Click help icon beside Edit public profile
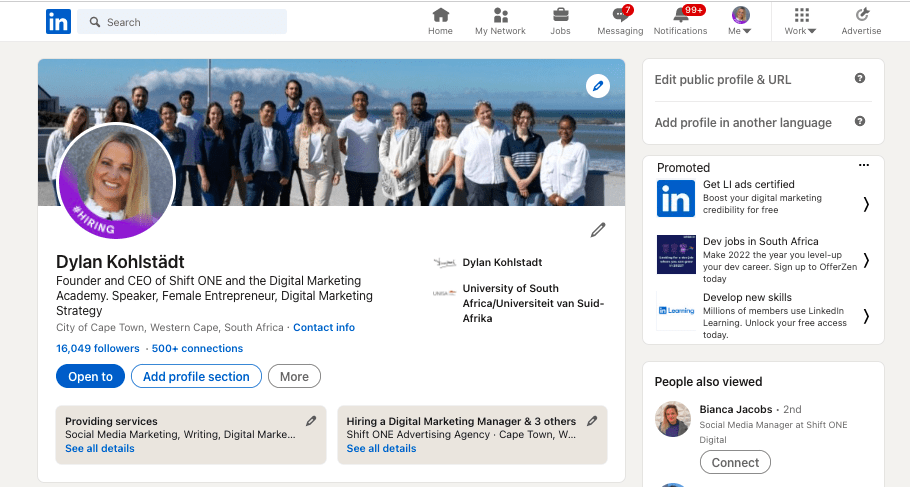This screenshot has height=487, width=910. point(860,78)
